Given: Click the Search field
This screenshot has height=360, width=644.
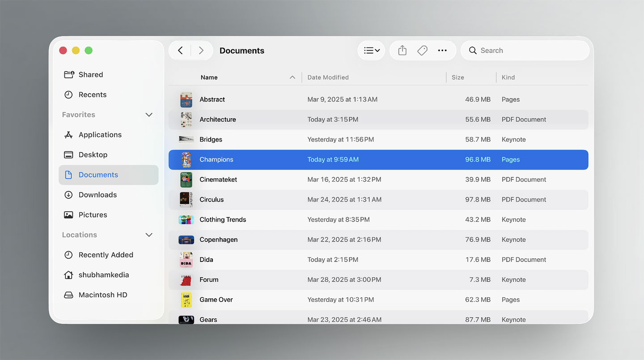Looking at the screenshot, I should click(x=525, y=51).
